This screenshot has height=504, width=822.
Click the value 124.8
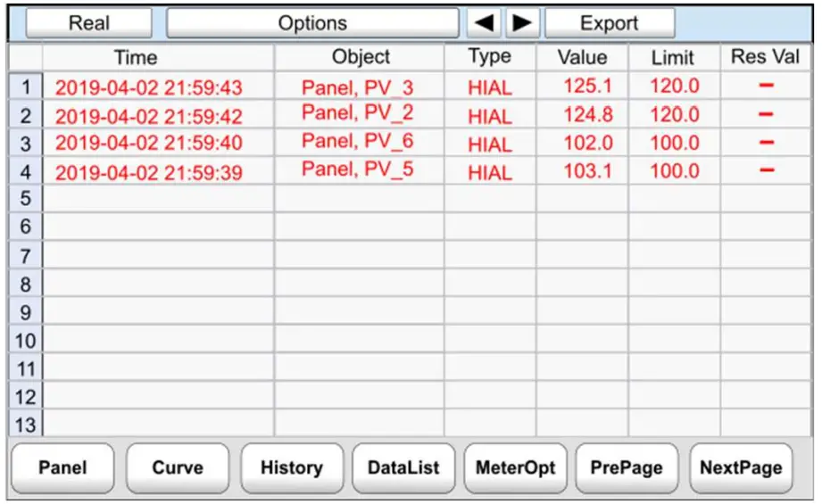click(x=587, y=114)
